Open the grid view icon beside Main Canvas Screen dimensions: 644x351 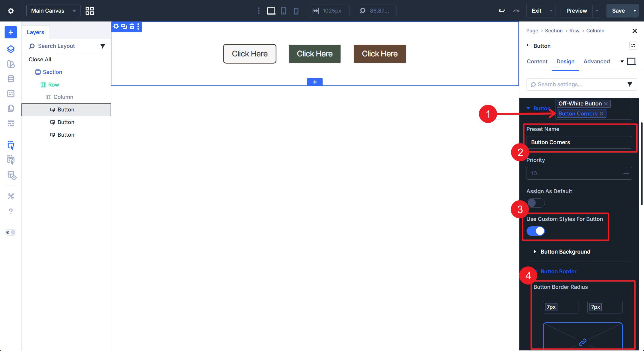pos(90,11)
